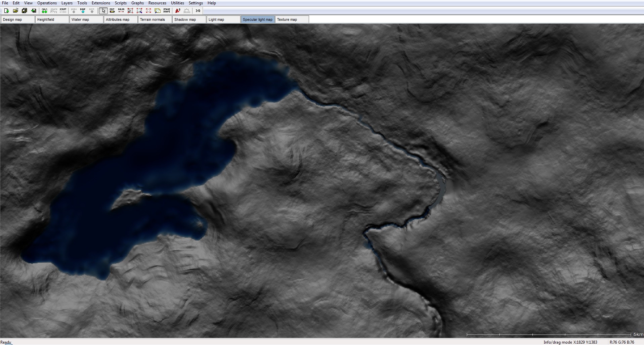Open the 3-D view button
644x345 pixels.
(x=198, y=11)
